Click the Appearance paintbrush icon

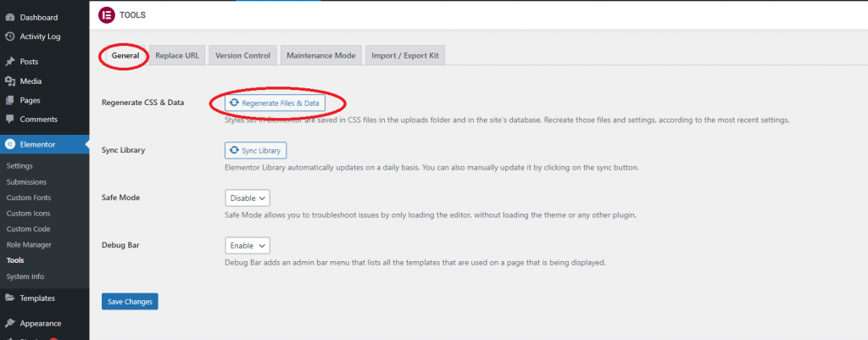tap(9, 323)
